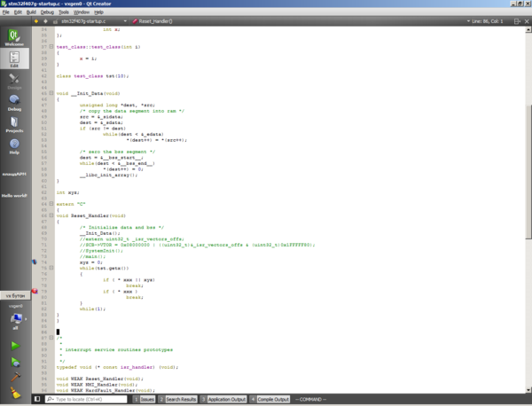Click the '-- COMMAND --' status text
The height and width of the screenshot is (406, 532).
click(x=310, y=399)
